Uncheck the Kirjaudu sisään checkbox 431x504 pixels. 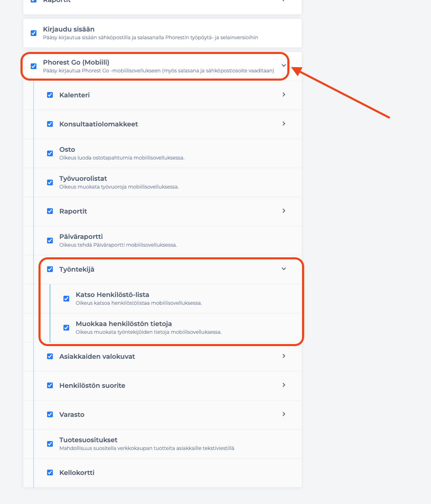[x=34, y=33]
